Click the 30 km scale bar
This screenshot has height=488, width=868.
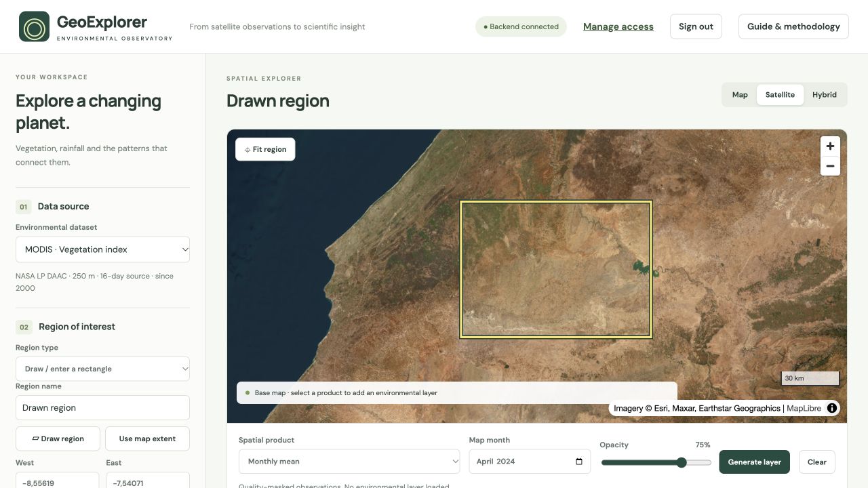[810, 378]
